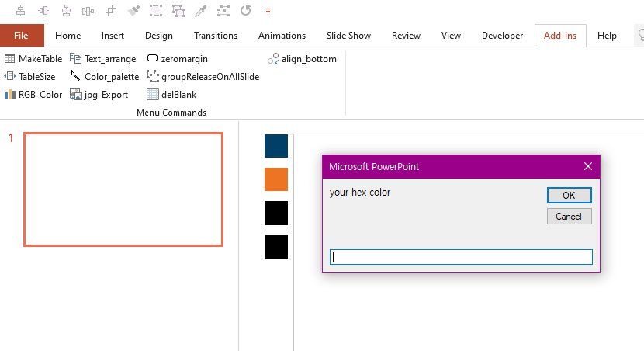Select the Add-ins tab
The width and height of the screenshot is (644, 351).
[560, 36]
